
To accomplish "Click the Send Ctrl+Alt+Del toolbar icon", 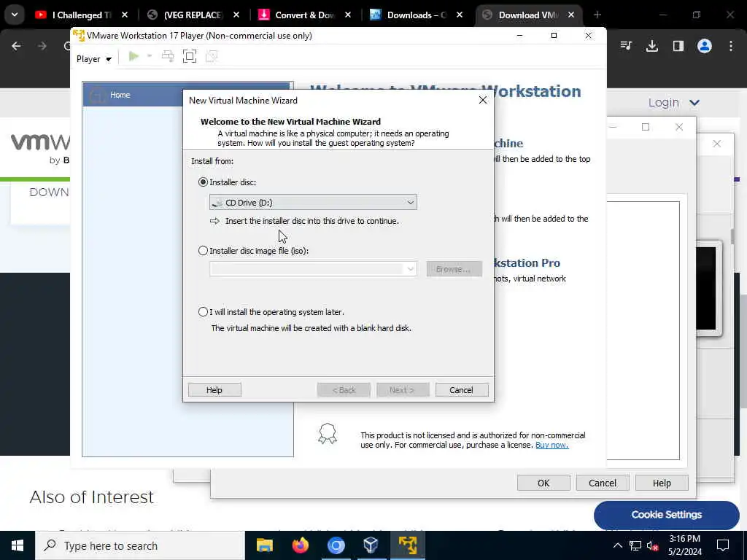I will click(168, 57).
